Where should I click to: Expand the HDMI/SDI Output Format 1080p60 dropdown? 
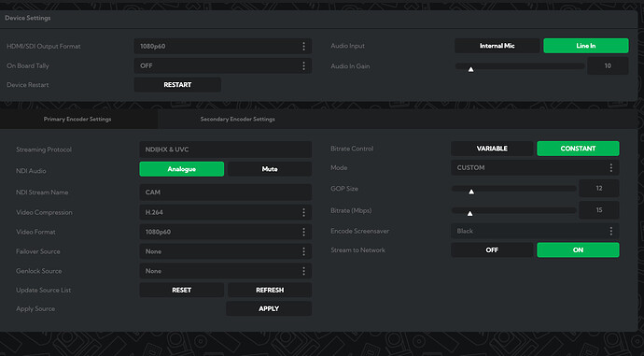point(223,46)
